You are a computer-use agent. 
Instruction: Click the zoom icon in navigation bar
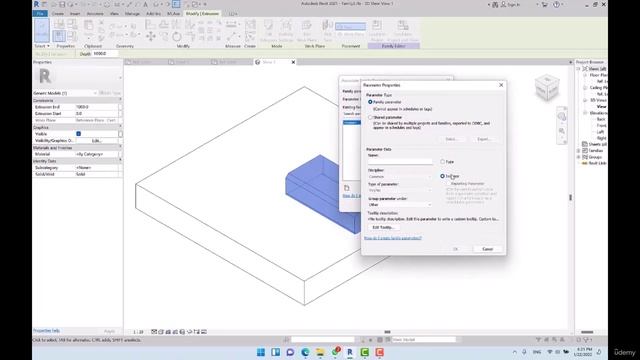tap(562, 131)
